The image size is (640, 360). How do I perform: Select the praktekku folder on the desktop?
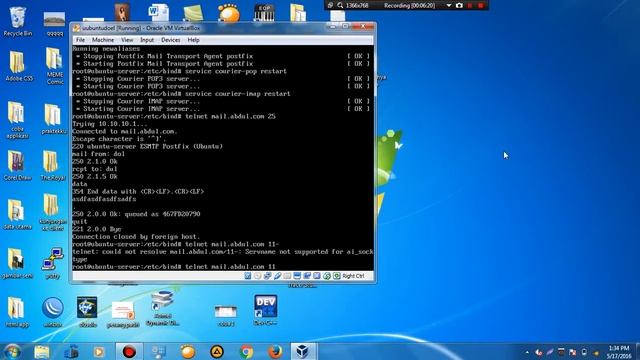(54, 118)
